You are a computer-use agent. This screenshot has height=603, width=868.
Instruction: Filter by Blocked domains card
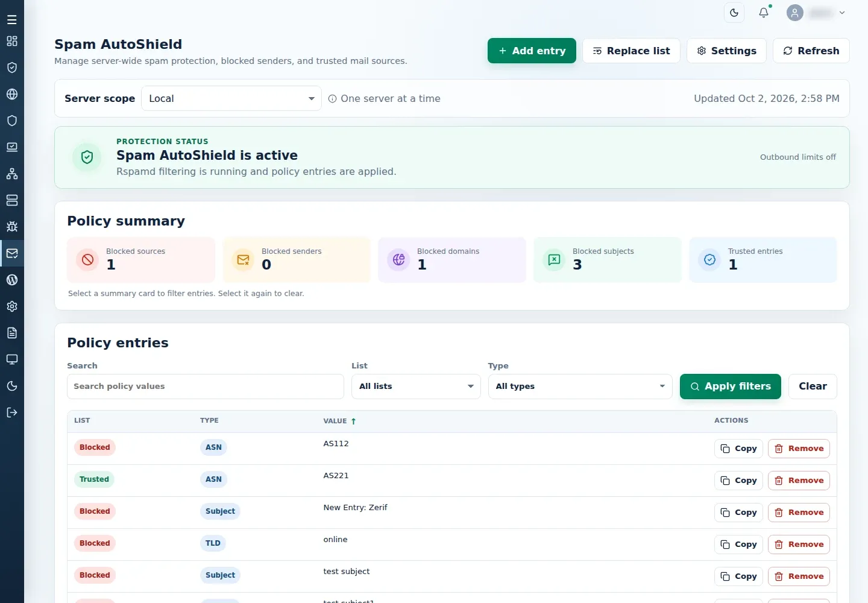click(452, 260)
